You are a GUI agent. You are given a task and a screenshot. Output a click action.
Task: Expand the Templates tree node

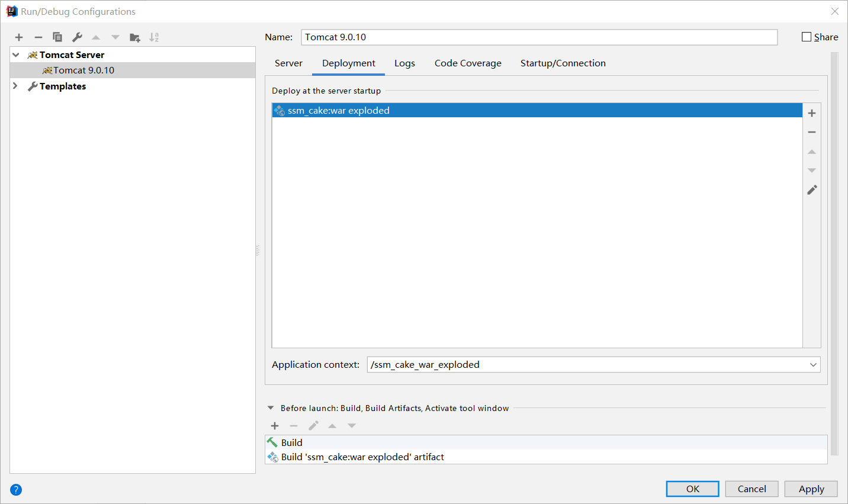15,86
